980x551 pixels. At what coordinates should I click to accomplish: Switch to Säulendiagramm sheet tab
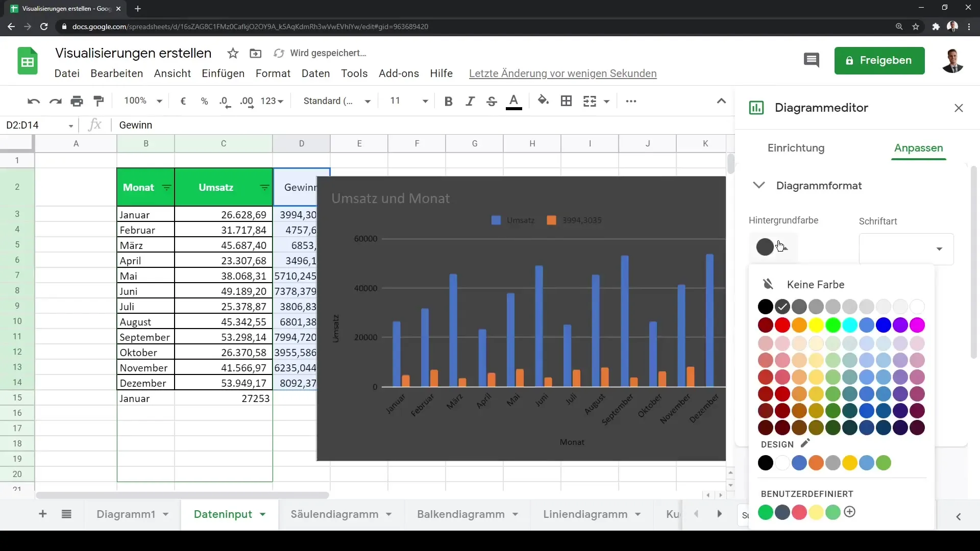click(334, 514)
